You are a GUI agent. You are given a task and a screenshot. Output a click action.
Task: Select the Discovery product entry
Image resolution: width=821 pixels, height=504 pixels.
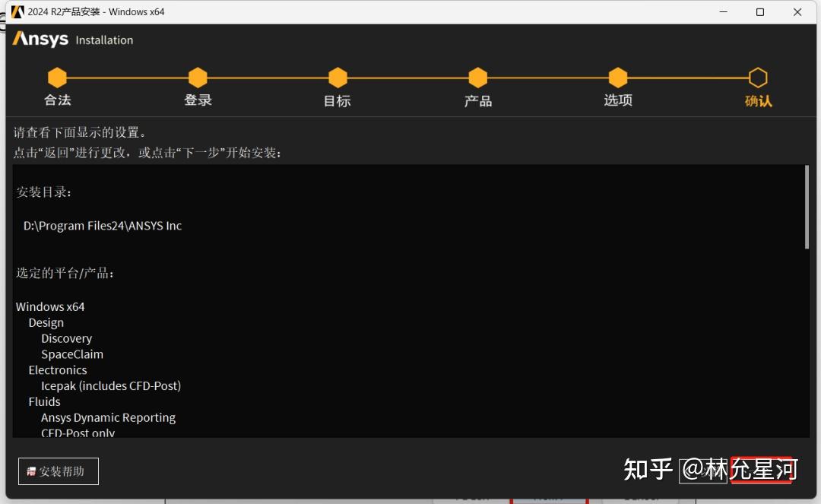tap(66, 338)
